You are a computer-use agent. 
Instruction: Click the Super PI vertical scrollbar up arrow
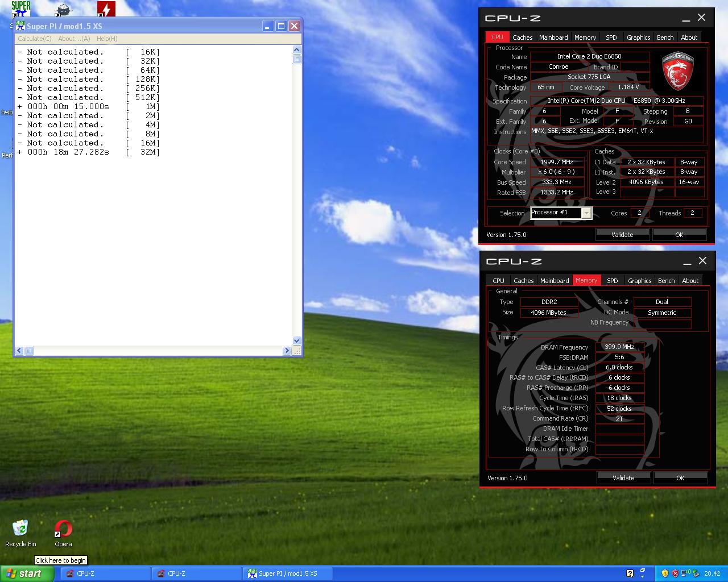coord(296,50)
